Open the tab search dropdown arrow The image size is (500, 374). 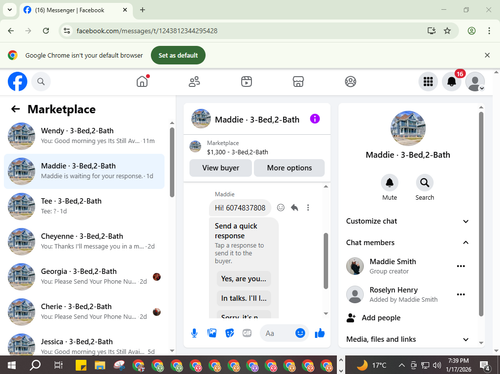pos(10,10)
